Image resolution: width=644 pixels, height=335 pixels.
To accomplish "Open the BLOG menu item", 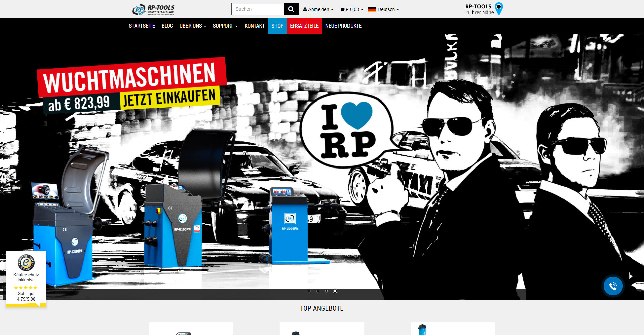I will coord(167,26).
